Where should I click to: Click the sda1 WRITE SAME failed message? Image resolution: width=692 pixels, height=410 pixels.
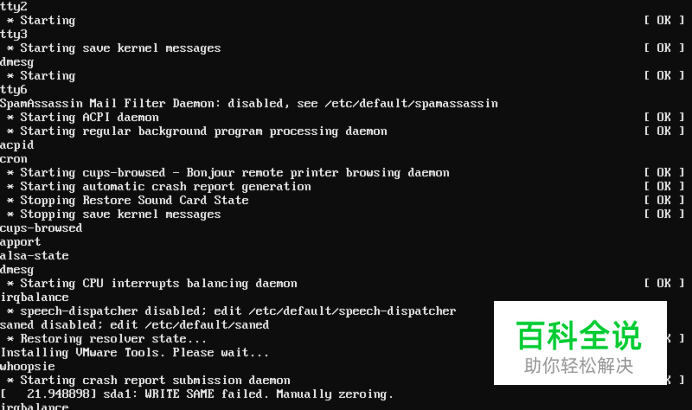[x=248, y=394]
